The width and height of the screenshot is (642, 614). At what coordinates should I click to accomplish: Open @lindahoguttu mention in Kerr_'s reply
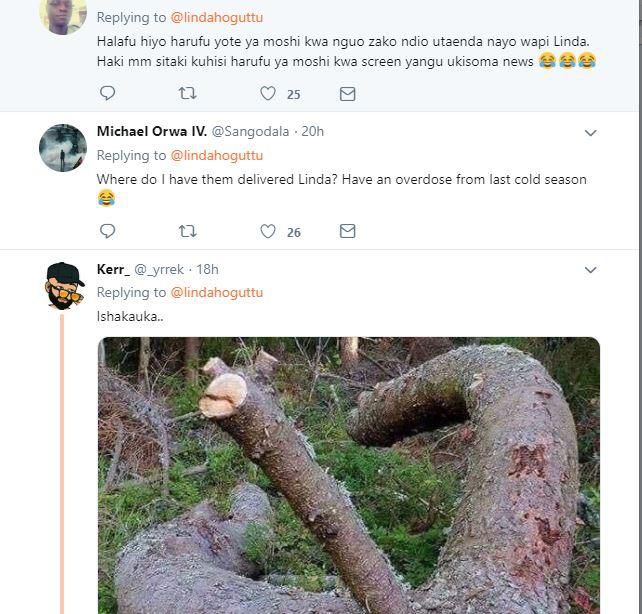pos(217,292)
